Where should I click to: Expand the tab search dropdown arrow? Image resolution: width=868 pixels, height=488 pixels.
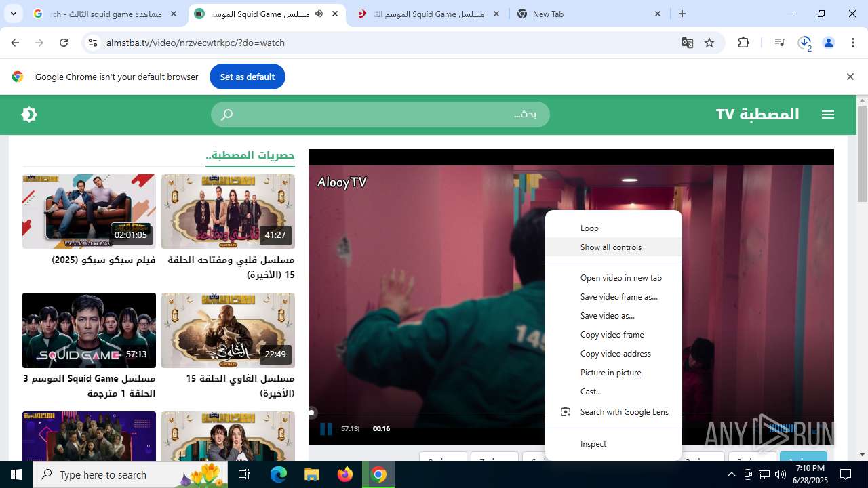tap(13, 14)
